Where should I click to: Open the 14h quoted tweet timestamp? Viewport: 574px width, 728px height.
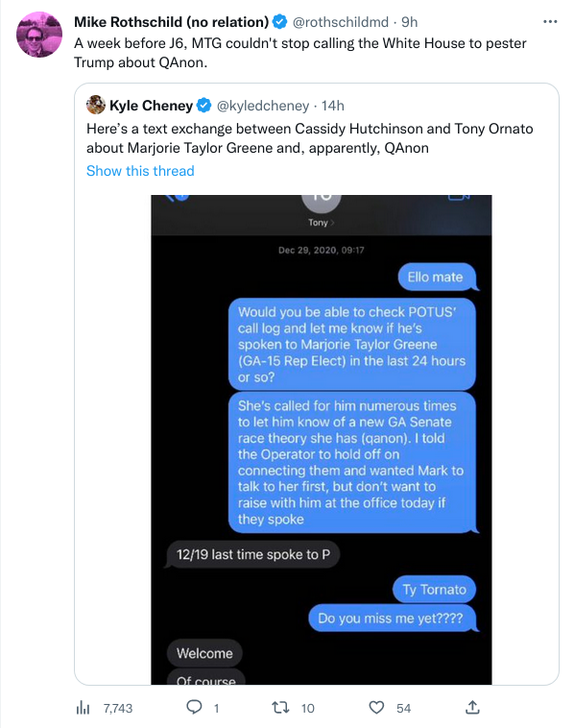333,106
